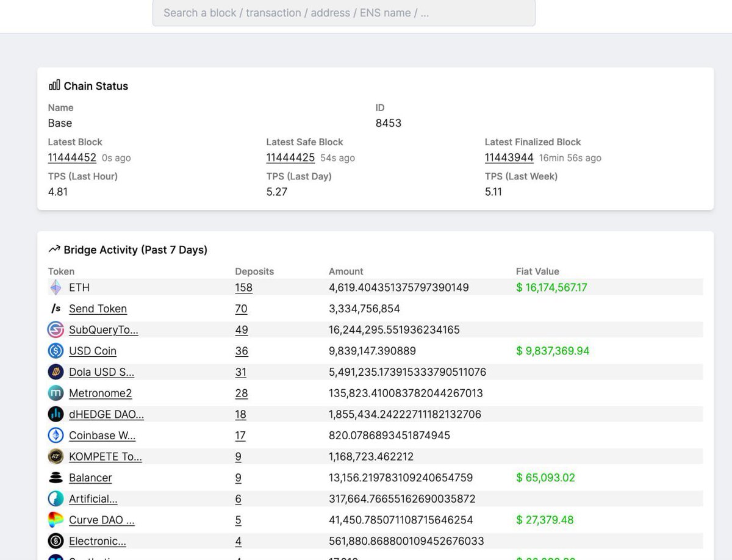
Task: Click the ETH diamond token icon
Action: click(x=56, y=287)
